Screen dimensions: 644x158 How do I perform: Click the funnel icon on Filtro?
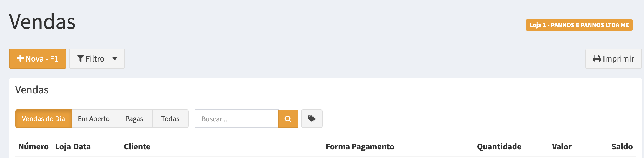80,59
